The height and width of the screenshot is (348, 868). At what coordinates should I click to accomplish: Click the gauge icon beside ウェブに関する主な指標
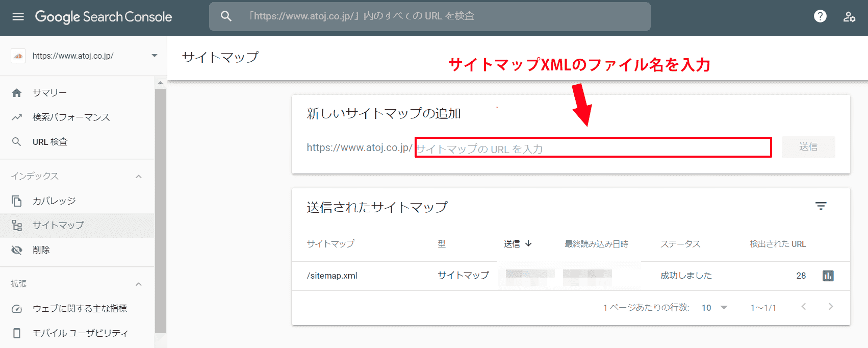(17, 308)
